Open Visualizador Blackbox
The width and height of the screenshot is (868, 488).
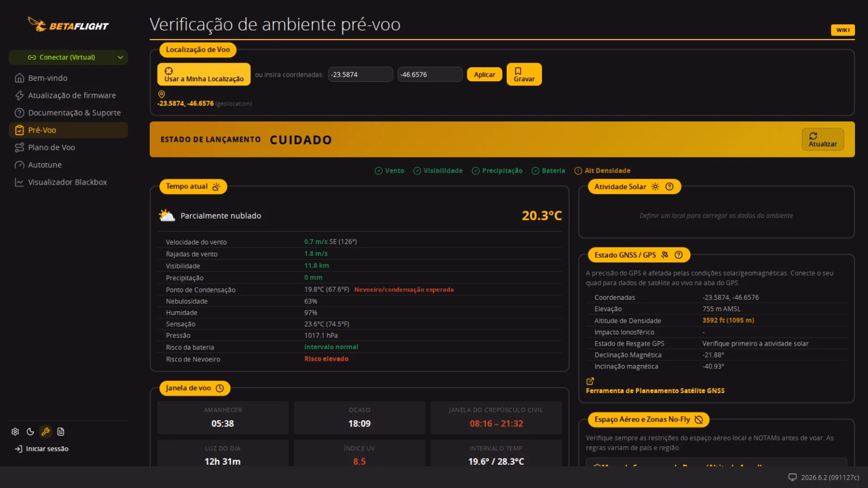tap(68, 182)
